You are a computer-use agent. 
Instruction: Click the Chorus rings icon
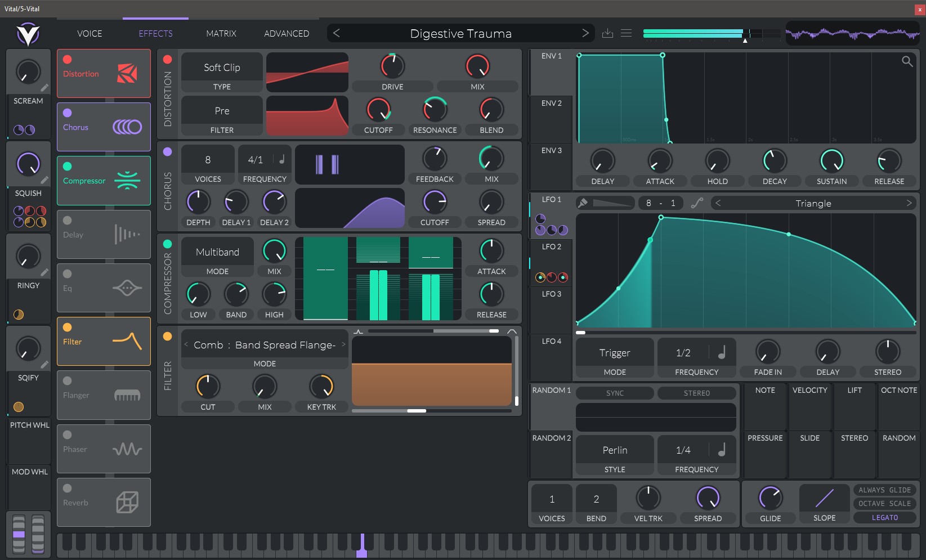pyautogui.click(x=127, y=127)
